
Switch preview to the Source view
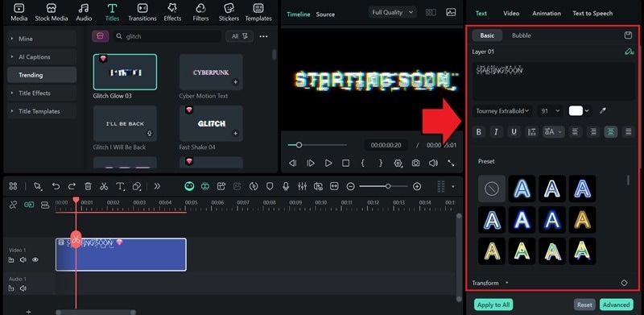pos(325,15)
